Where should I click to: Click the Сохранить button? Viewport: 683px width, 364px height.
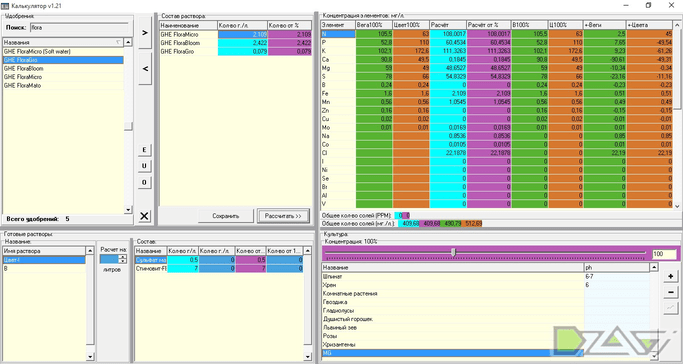pos(226,216)
